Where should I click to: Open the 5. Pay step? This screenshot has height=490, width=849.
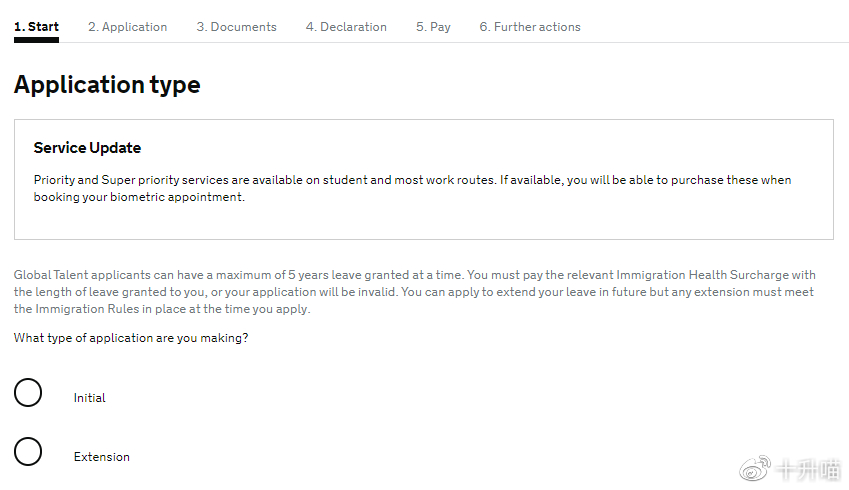click(x=433, y=27)
